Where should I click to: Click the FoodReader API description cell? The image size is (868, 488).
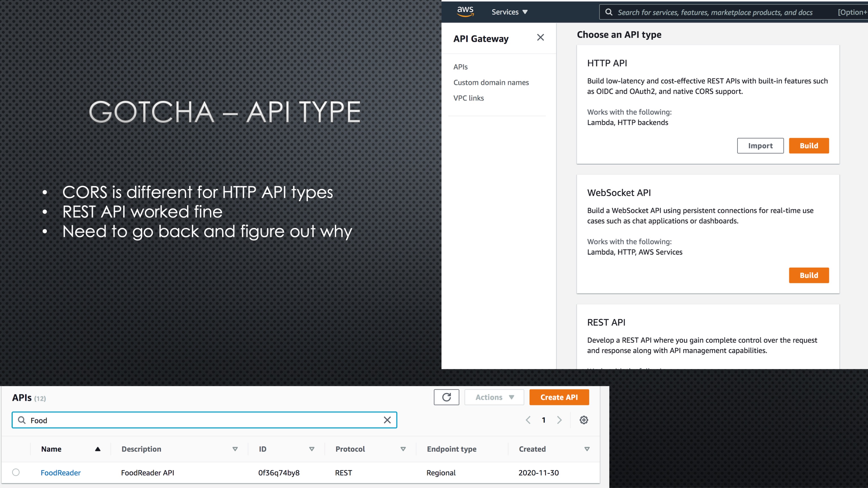tap(147, 472)
